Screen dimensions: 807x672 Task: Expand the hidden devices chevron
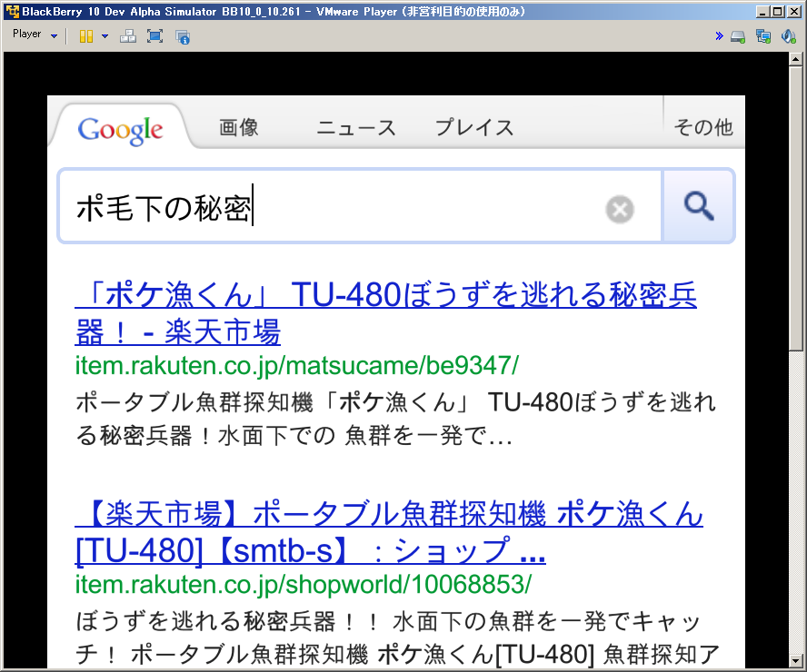(719, 36)
